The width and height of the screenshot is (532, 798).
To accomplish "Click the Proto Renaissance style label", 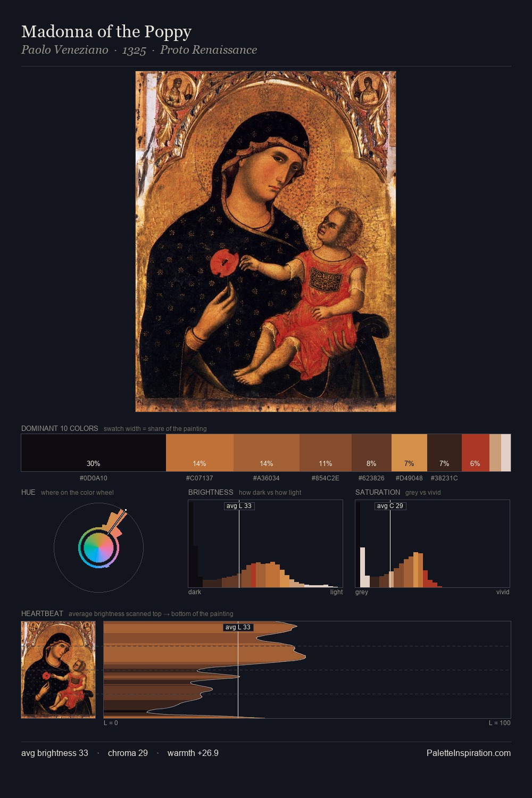I will [209, 50].
